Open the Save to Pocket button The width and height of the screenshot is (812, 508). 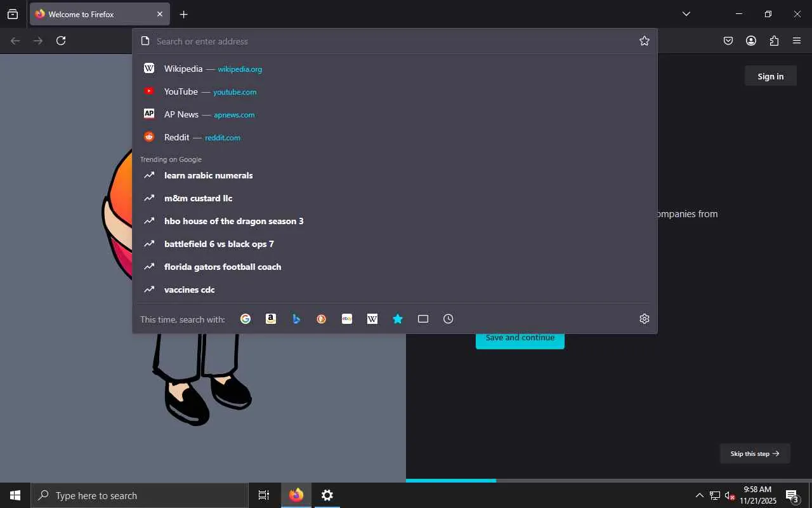tap(728, 41)
